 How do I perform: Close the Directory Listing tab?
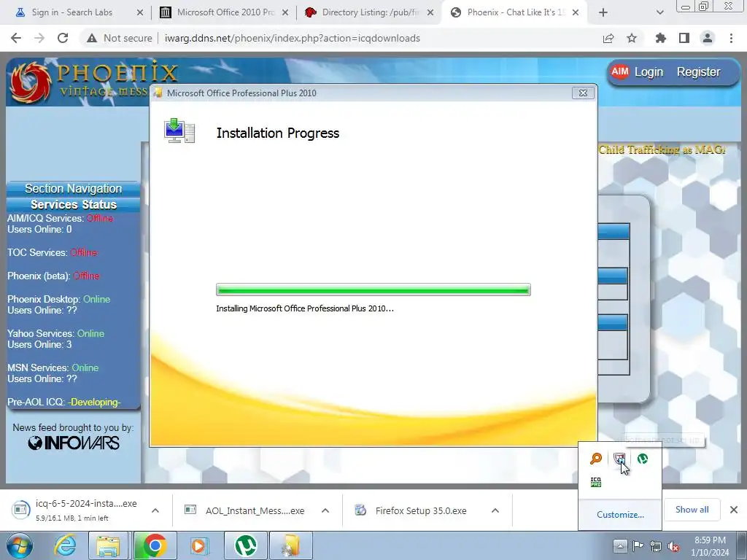click(x=430, y=12)
